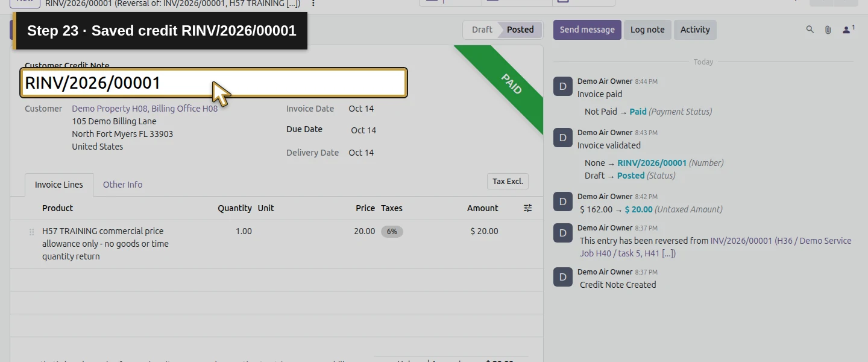
Task: Show the followers icon with count 1
Action: (x=849, y=29)
